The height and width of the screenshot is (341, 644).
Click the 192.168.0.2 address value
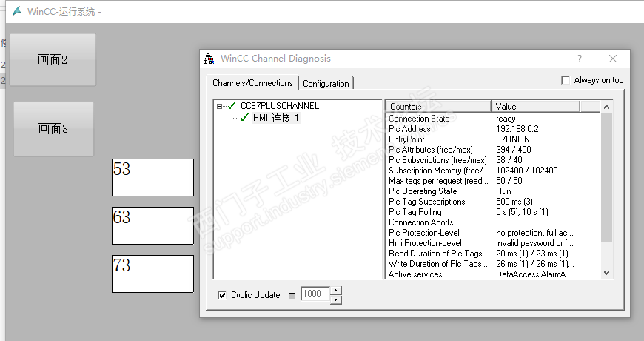pos(517,129)
